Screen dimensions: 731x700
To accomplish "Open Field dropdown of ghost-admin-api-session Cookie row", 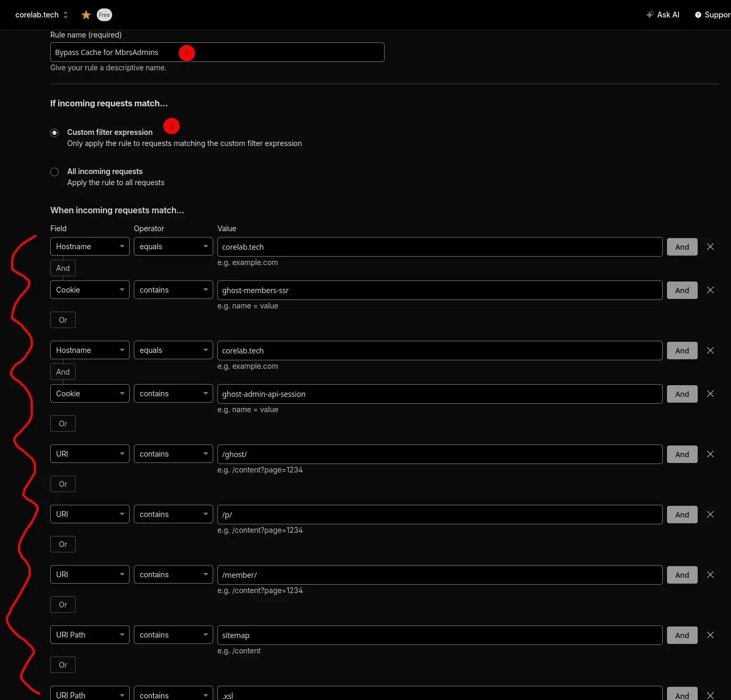I will [90, 394].
